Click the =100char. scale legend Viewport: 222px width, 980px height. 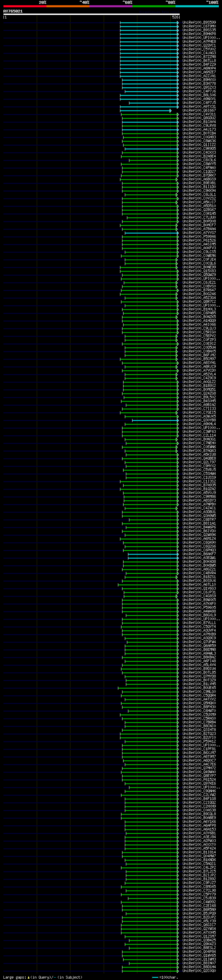[165, 977]
